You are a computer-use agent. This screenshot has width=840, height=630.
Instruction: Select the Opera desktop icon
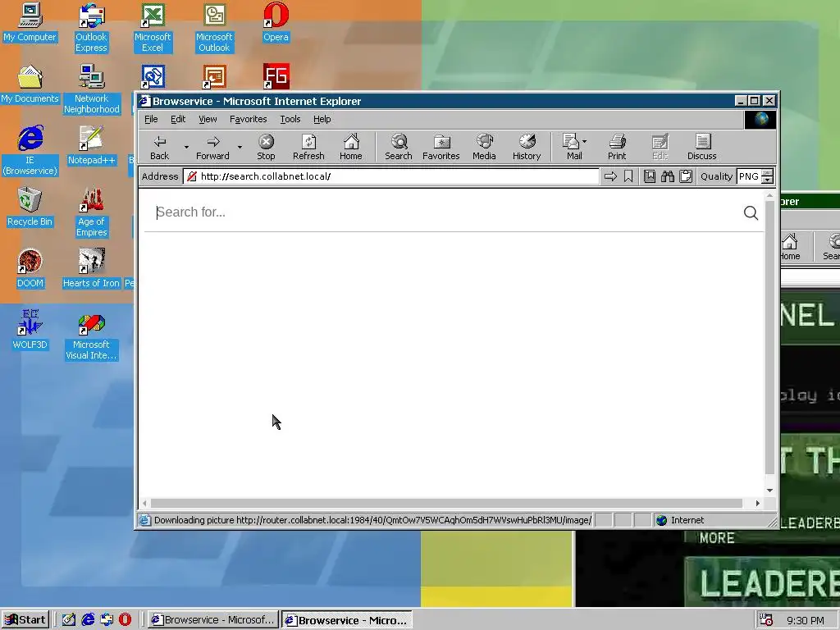point(276,22)
